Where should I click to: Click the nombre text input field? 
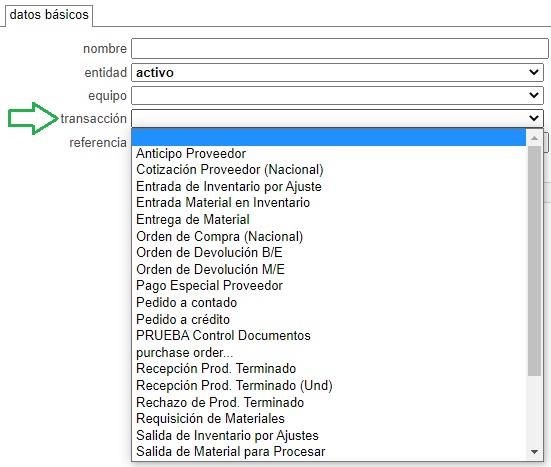point(339,48)
